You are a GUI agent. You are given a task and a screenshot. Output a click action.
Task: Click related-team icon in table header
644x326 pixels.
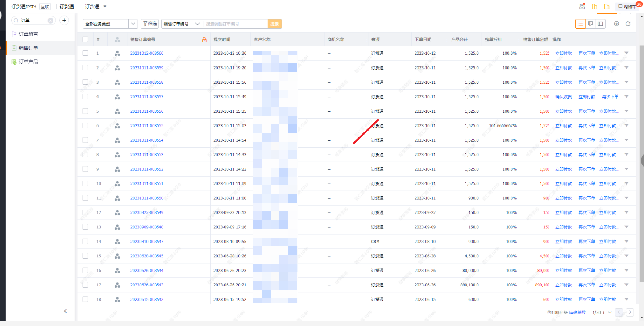(117, 40)
